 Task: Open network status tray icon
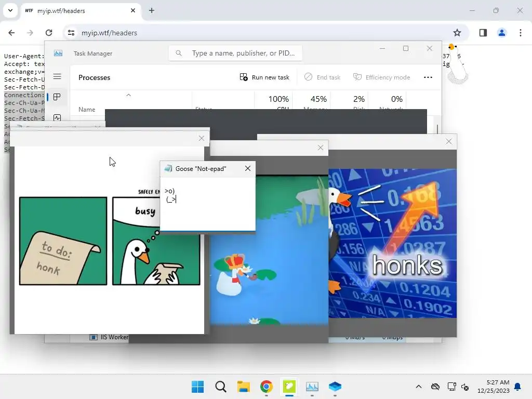click(x=451, y=387)
